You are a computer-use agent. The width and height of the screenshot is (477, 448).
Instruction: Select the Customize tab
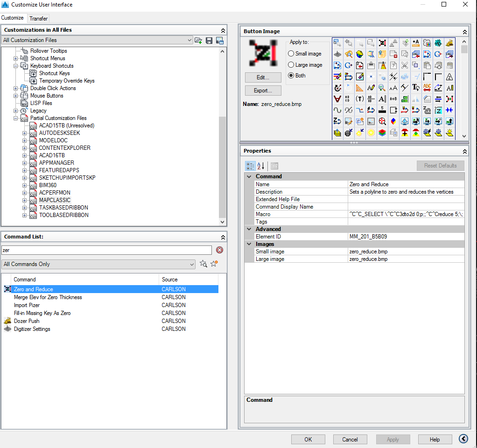13,17
